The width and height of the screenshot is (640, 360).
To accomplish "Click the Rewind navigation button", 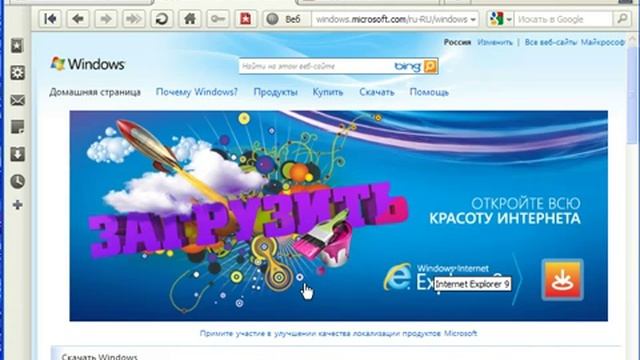I will [50, 19].
